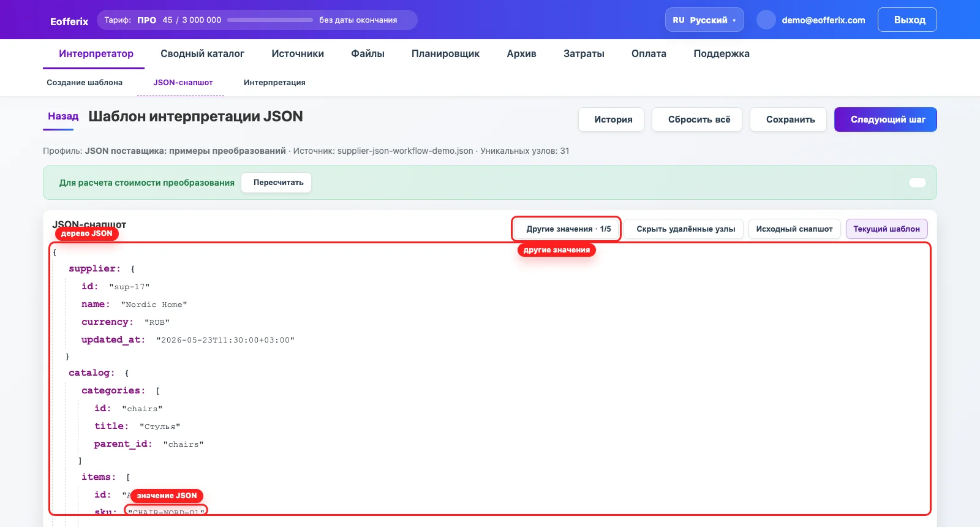Image resolution: width=980 pixels, height=527 pixels.
Task: Open the RU Русский language dropdown
Action: (x=704, y=20)
